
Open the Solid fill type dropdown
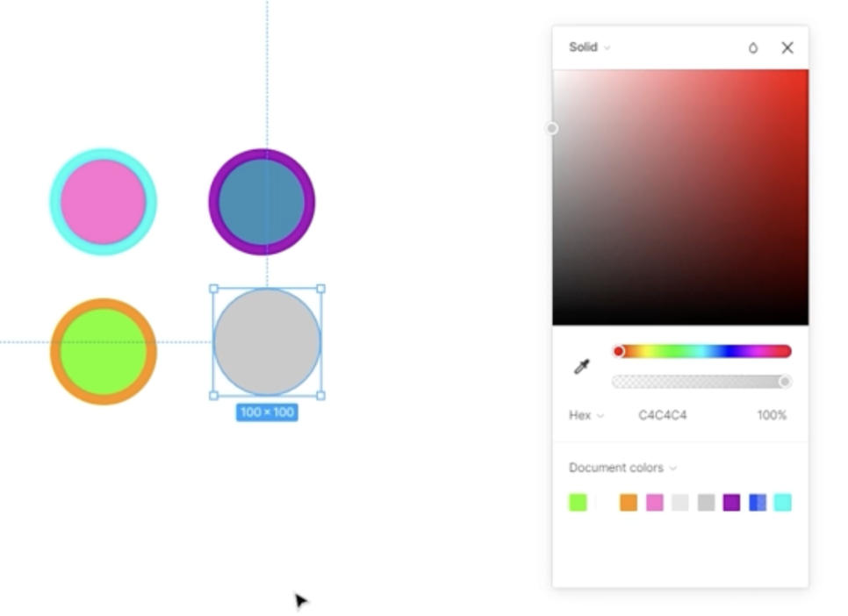point(590,47)
